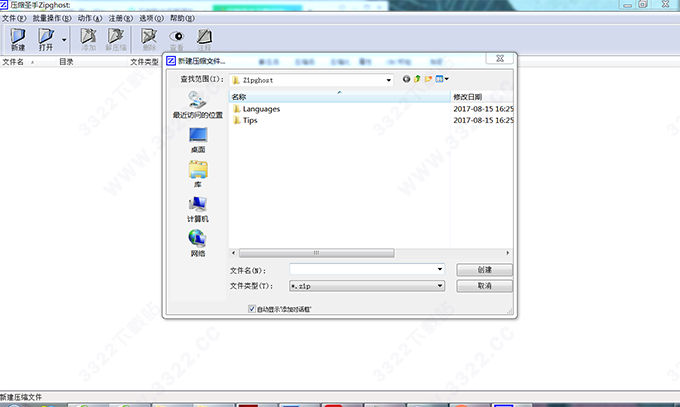Click the Zipghost Z icon in dialog title

[171, 61]
